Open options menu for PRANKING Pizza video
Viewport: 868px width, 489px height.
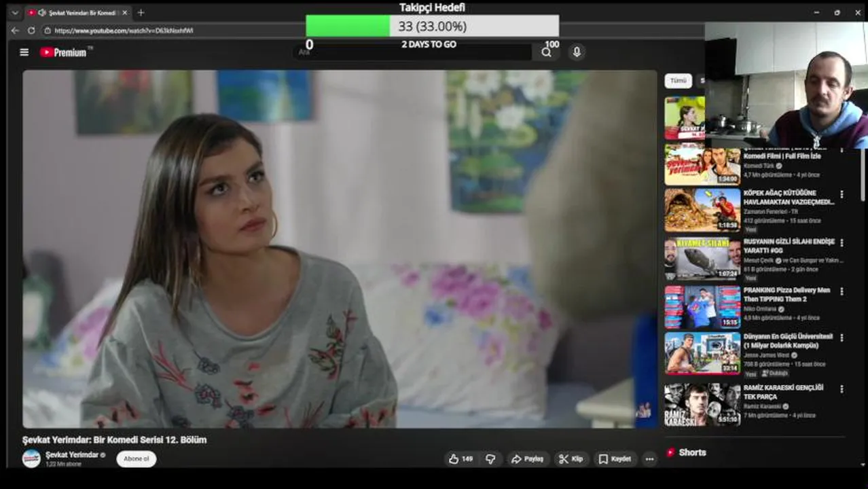842,291
